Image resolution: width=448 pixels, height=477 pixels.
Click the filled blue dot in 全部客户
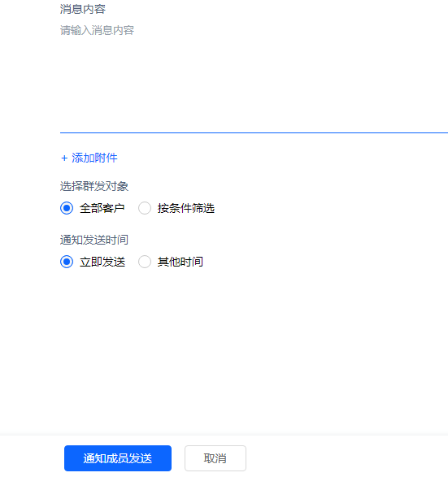click(x=67, y=208)
